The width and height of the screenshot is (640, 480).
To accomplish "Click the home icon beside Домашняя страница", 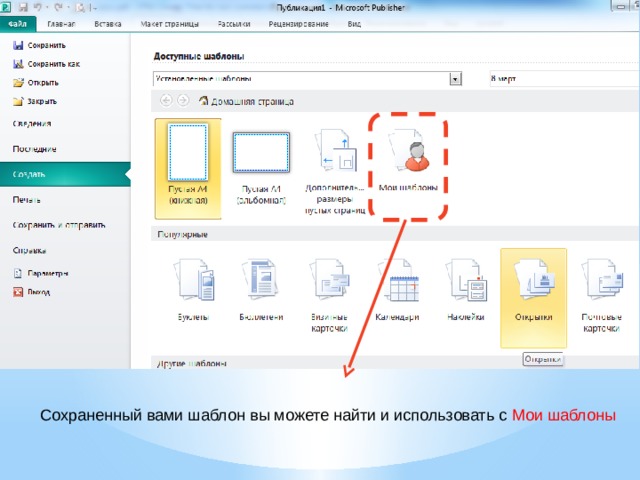I will tap(203, 100).
